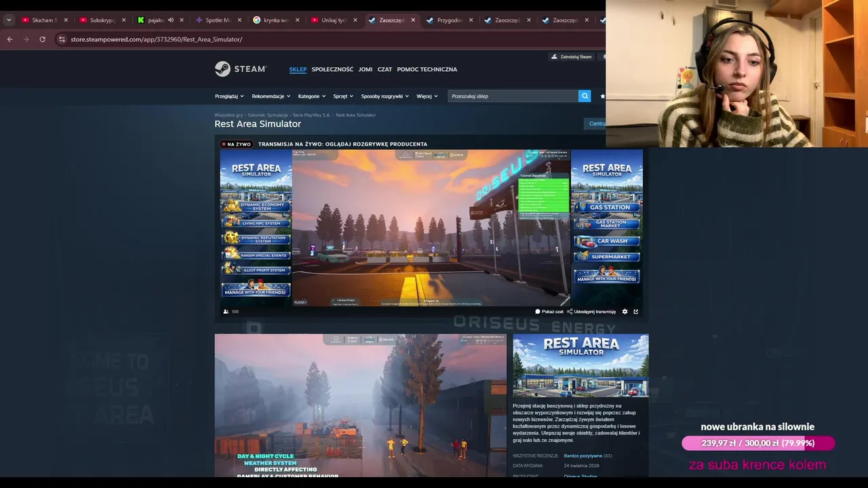The width and height of the screenshot is (868, 488).
Task: Click the Centrum hub button
Action: coord(596,123)
